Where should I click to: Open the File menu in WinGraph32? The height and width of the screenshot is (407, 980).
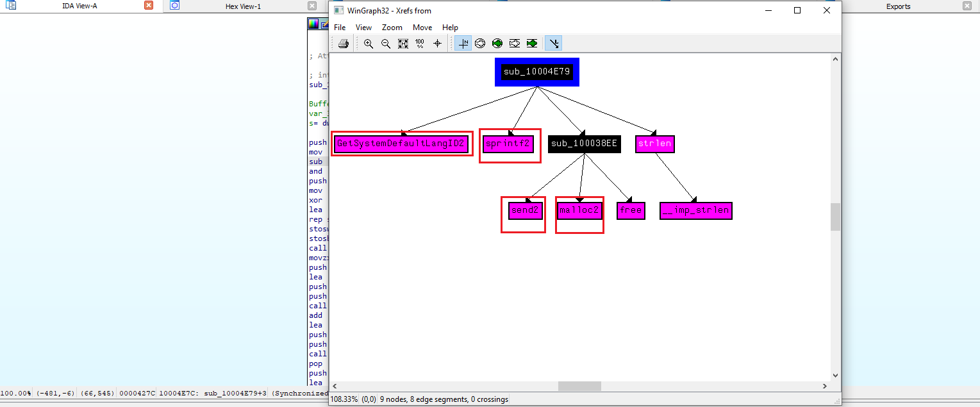(x=340, y=28)
